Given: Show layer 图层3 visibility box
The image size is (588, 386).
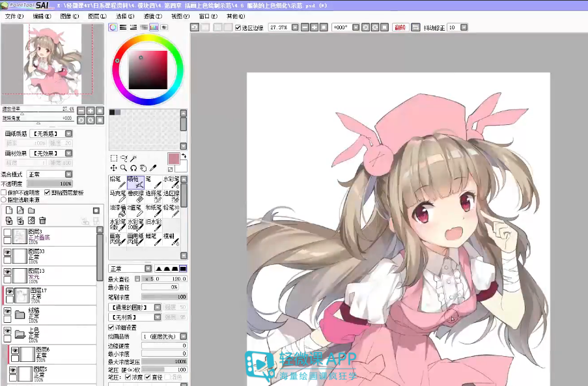Looking at the screenshot, I should point(7,233).
